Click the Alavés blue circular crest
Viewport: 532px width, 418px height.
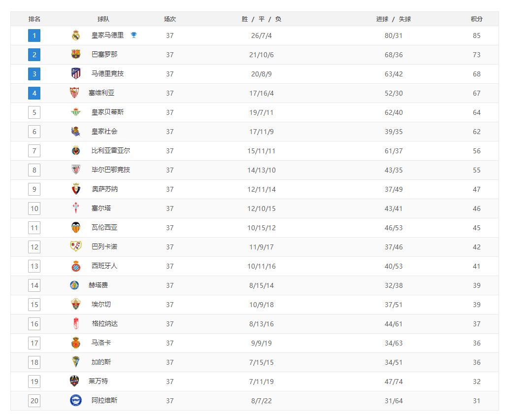click(76, 400)
